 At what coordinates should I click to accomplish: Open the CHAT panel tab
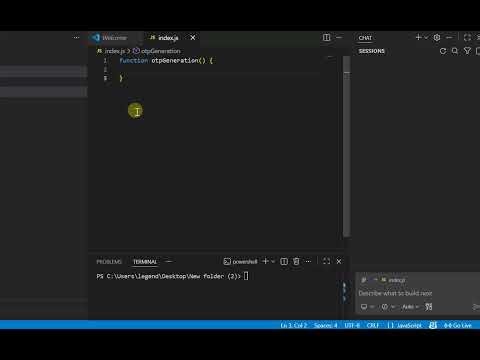pos(365,38)
